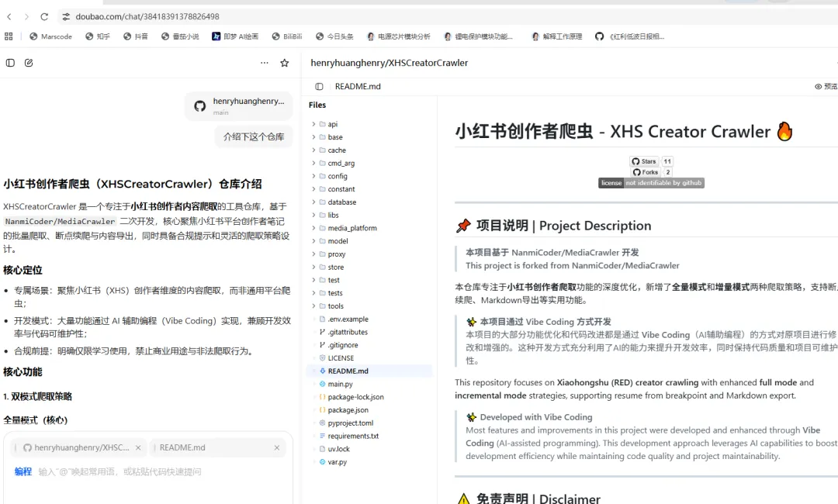Open the 今日头条 bookmark
Viewport: 838px width, 504px height.
coord(334,36)
